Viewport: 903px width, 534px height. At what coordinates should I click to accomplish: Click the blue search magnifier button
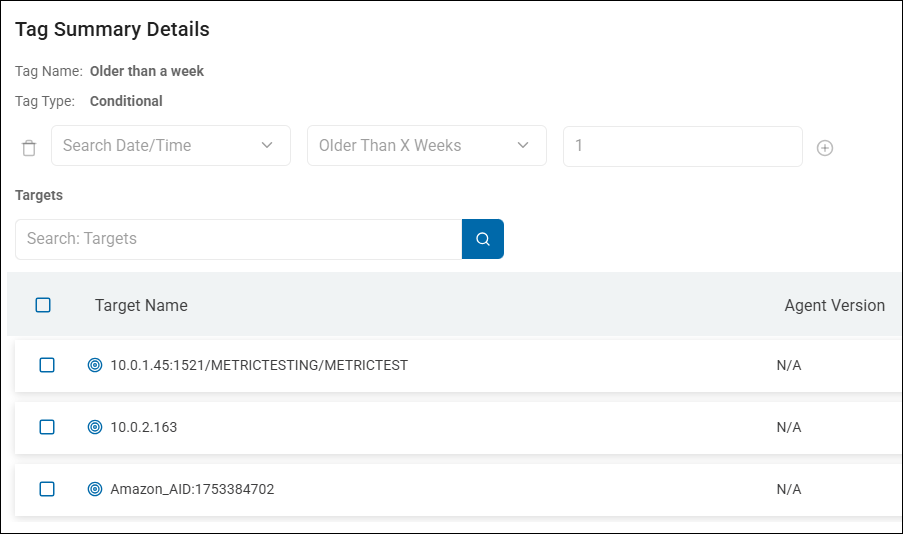pos(483,239)
